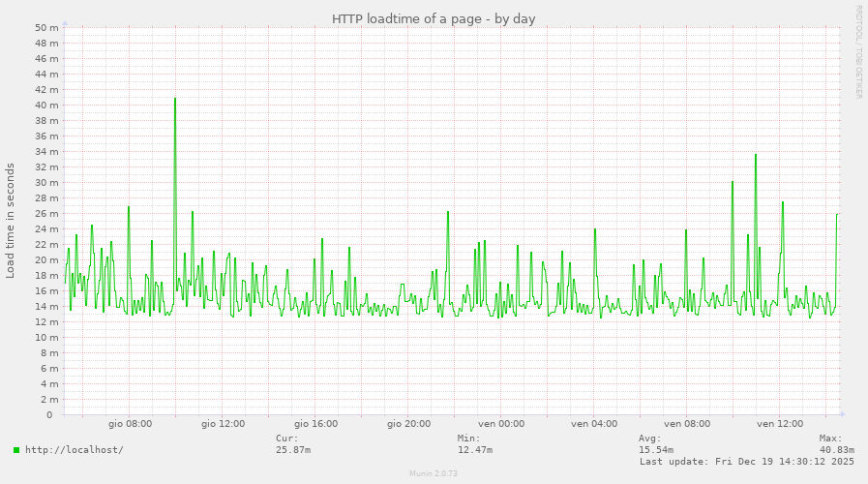The width and height of the screenshot is (868, 484).
Task: Click the 30 m y-axis label
Action: click(x=46, y=182)
